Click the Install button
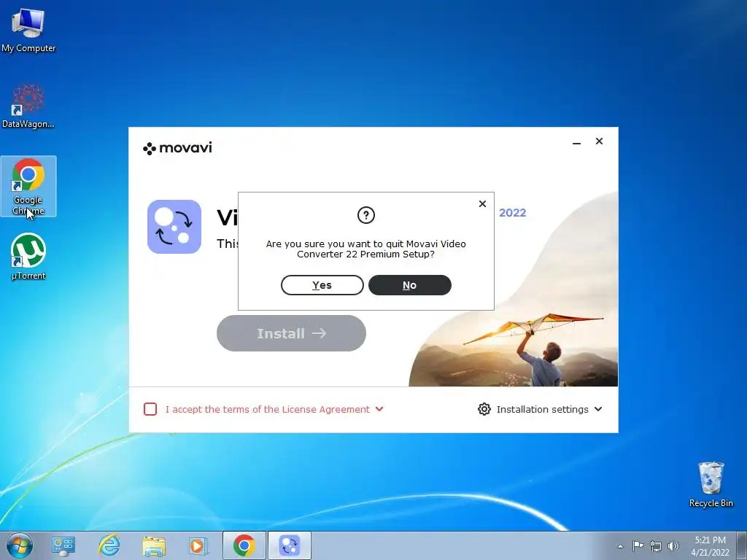Image resolution: width=747 pixels, height=560 pixels. 291,333
